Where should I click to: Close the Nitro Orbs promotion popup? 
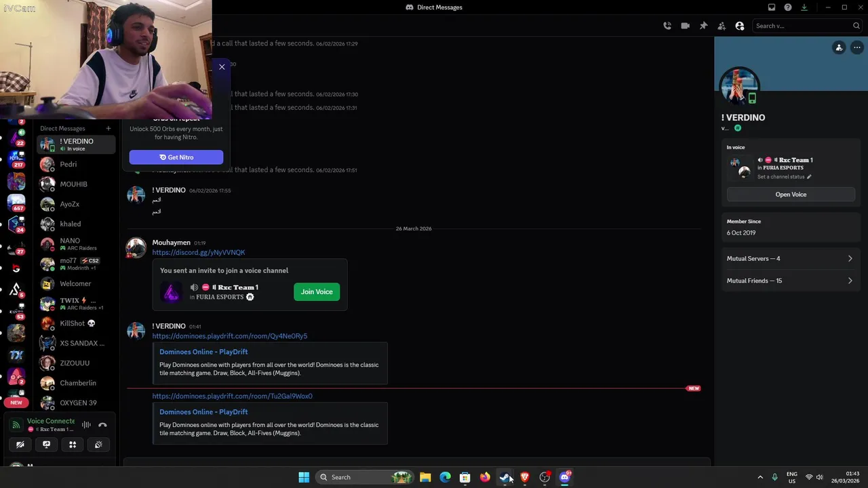(x=222, y=67)
